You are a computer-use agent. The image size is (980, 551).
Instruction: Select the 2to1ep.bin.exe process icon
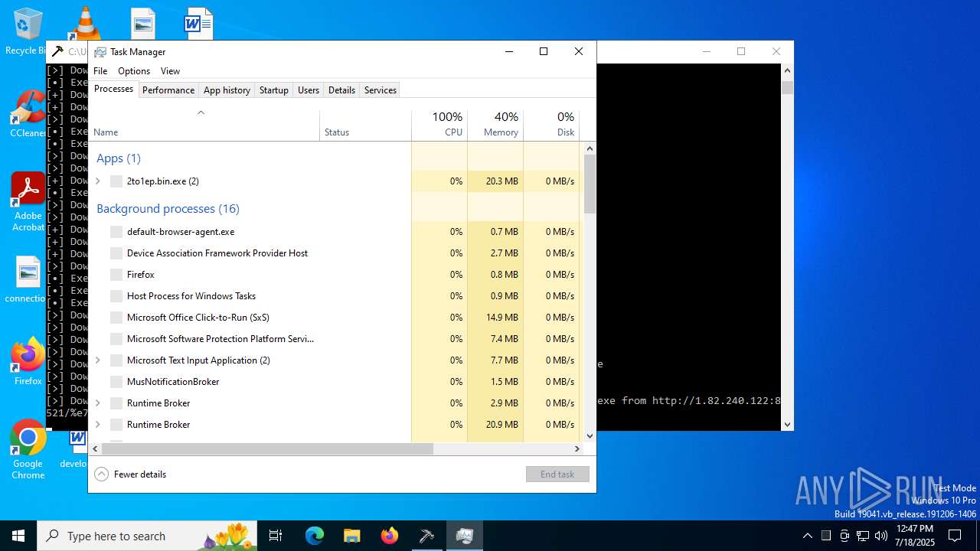tap(116, 181)
